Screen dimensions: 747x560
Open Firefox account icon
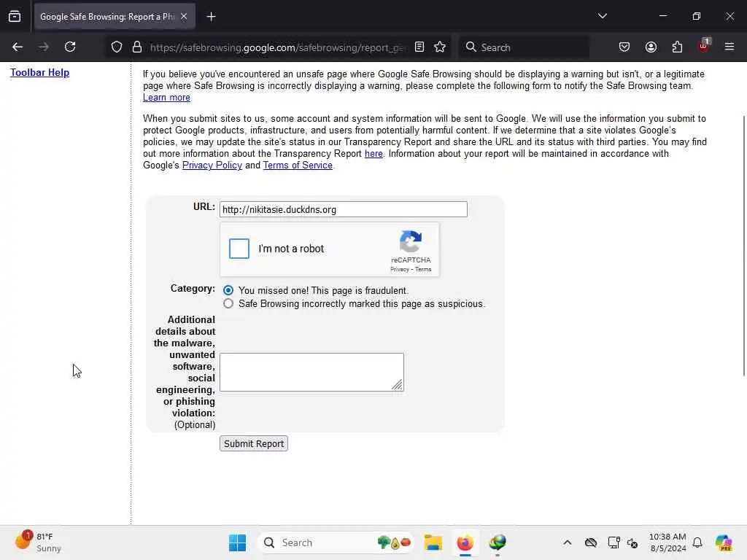(x=651, y=47)
